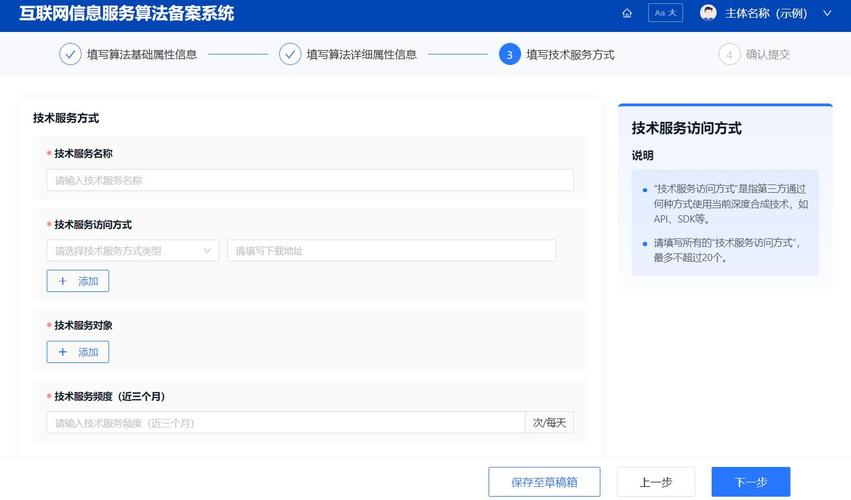Click the 说明 label in the help panel

tap(643, 155)
